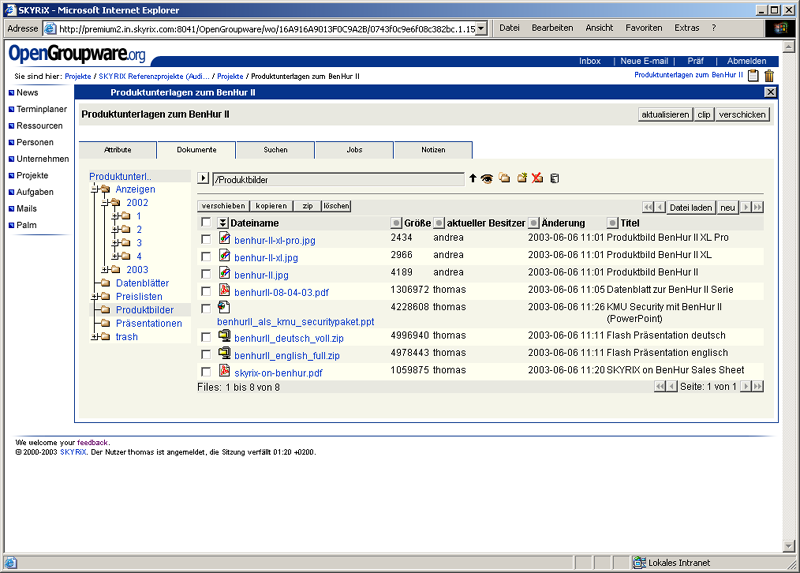Click the Lokales Intranet status bar icon
Screen dimensions: 800x573
coord(639,562)
